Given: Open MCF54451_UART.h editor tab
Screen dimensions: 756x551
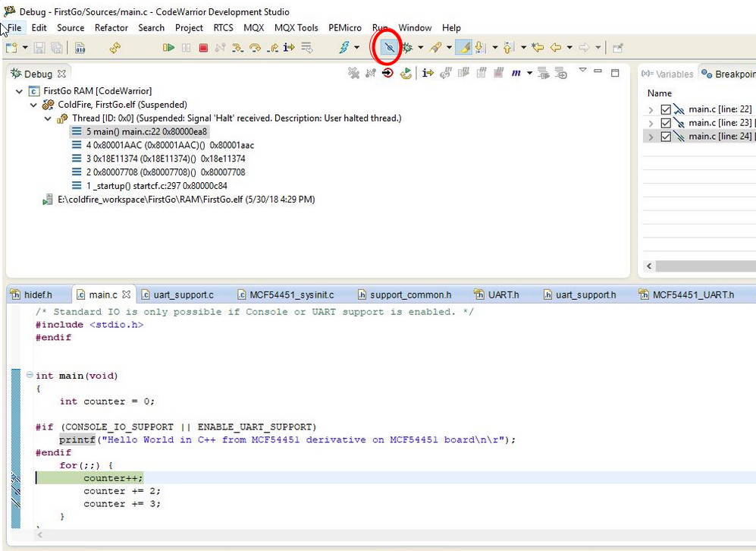Looking at the screenshot, I should (686, 294).
